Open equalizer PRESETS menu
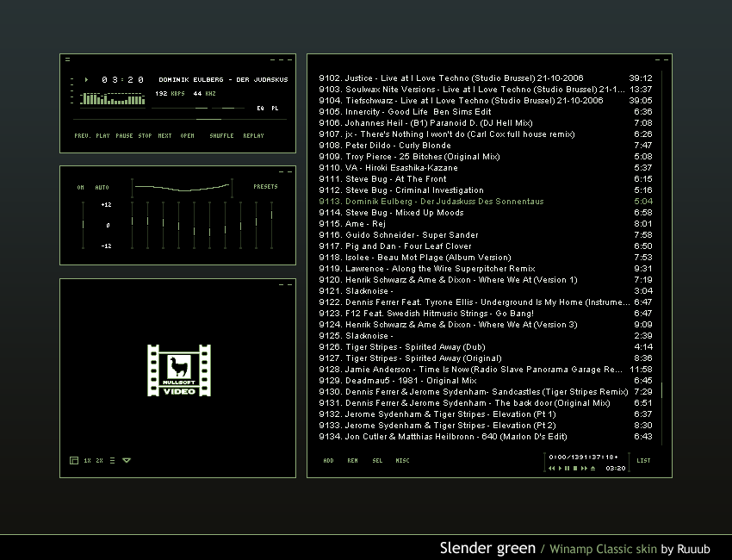The height and width of the screenshot is (560, 732). click(265, 186)
